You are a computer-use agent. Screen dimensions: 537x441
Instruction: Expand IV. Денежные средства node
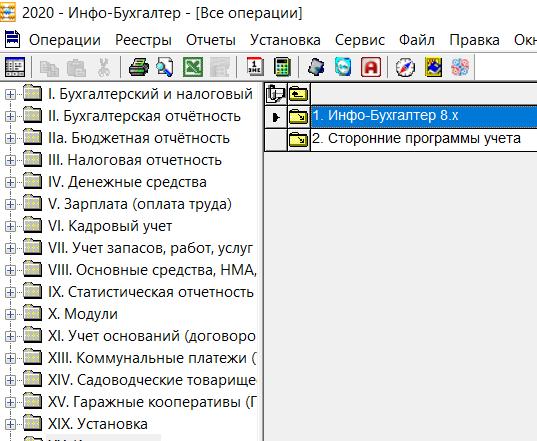click(x=10, y=182)
